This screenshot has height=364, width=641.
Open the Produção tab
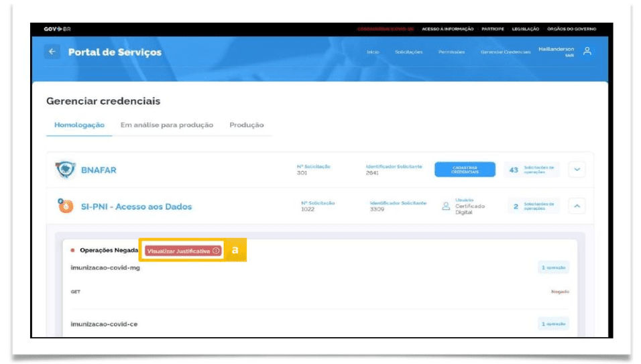point(247,125)
